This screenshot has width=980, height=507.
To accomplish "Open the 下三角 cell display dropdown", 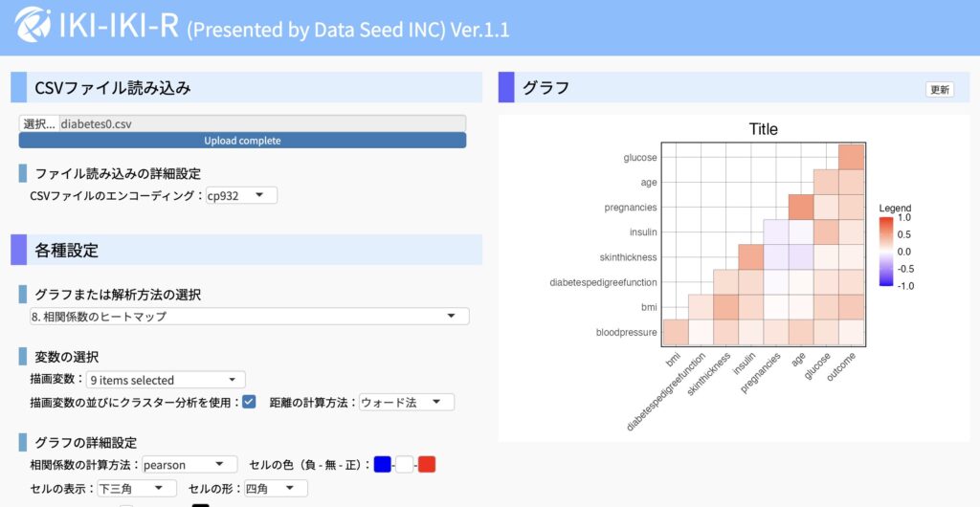I will pos(138,489).
